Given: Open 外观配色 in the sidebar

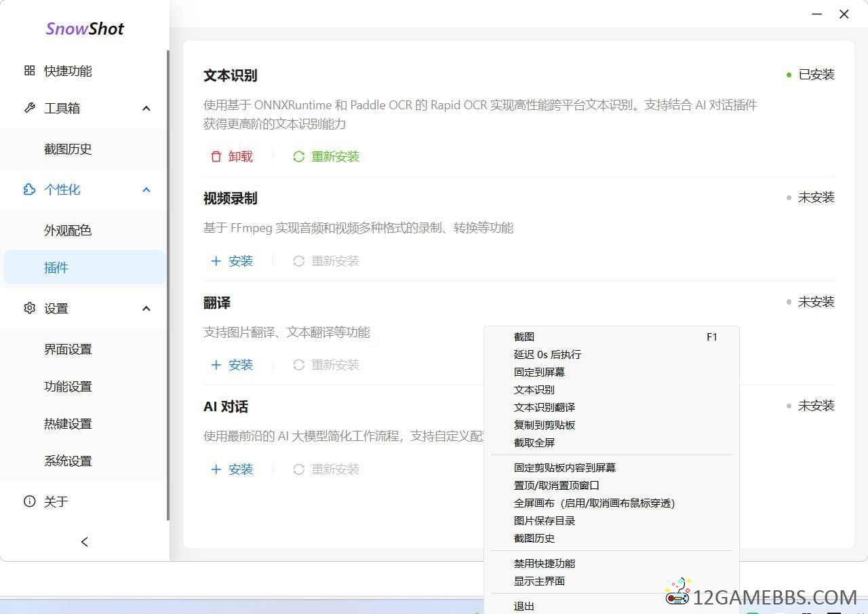Looking at the screenshot, I should tap(68, 231).
